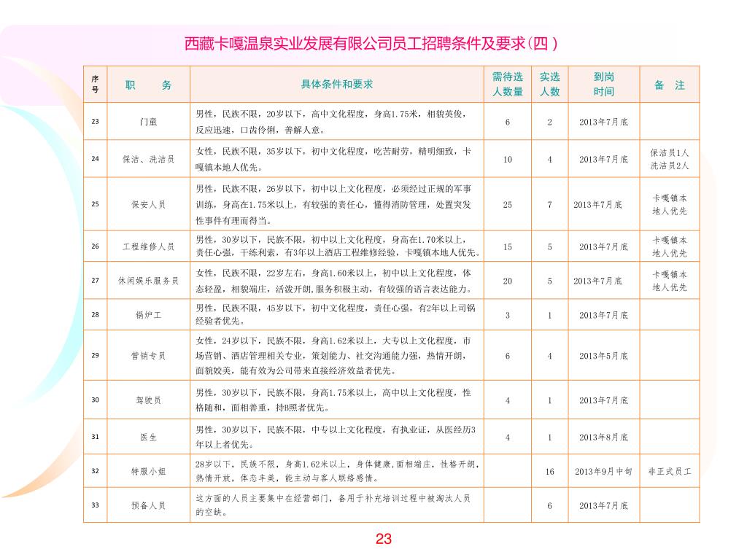
Task: Click the 2013年8月底 arrival date
Action: [x=603, y=437]
